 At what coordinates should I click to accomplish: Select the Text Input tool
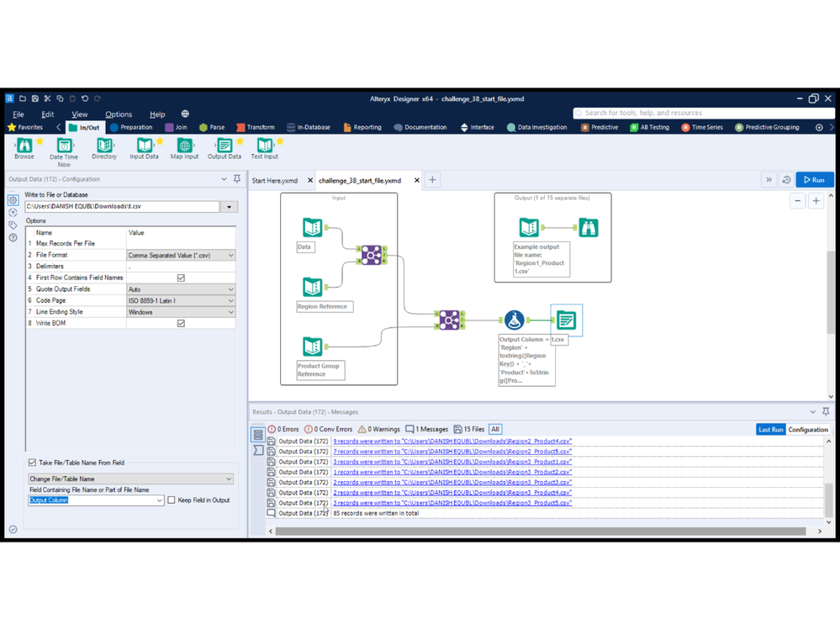(265, 148)
